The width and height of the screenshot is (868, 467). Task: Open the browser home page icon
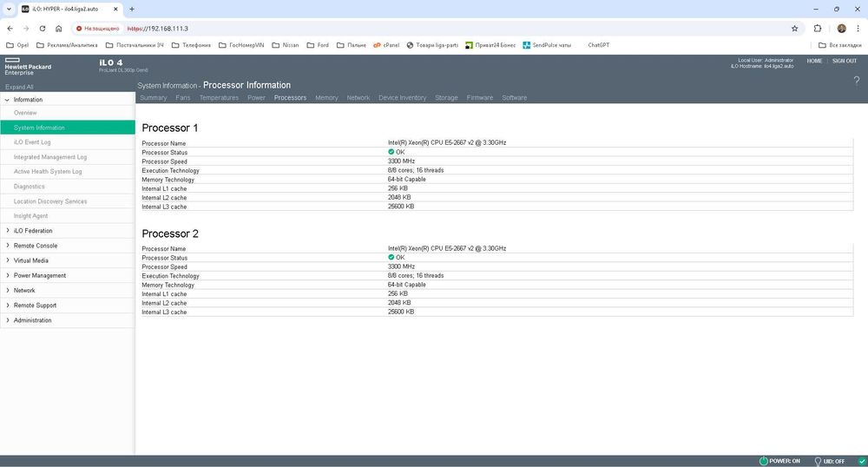pyautogui.click(x=59, y=29)
